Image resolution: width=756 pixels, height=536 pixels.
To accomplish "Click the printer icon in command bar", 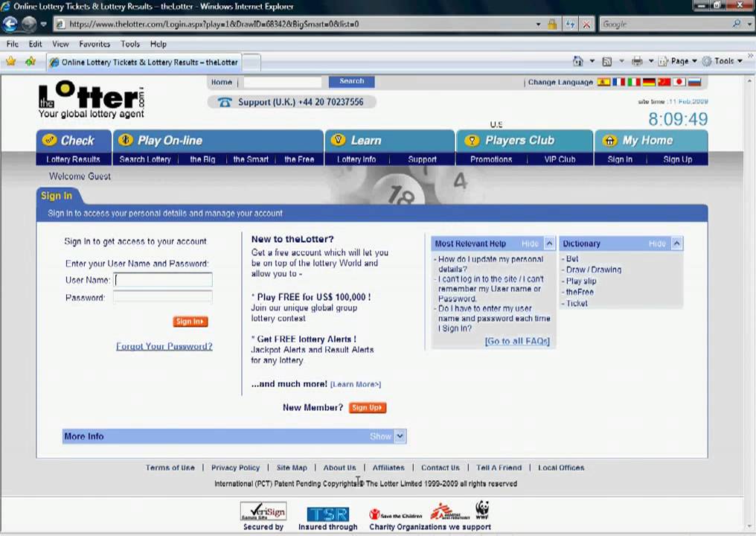I will 637,61.
